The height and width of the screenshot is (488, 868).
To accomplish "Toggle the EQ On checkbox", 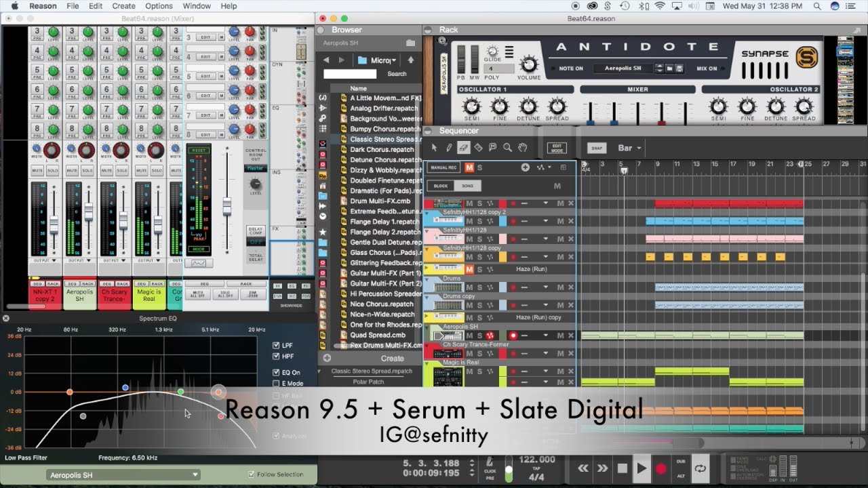I will coord(276,372).
